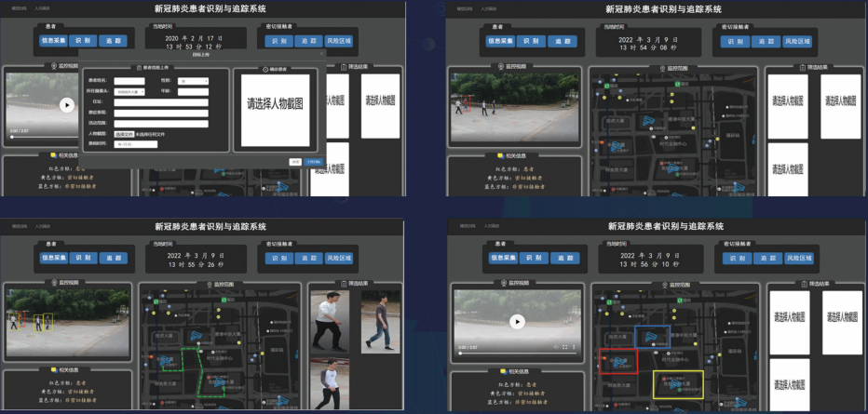
Task: Open the second top-left menu item in bottom-left screen
Action: point(44,225)
